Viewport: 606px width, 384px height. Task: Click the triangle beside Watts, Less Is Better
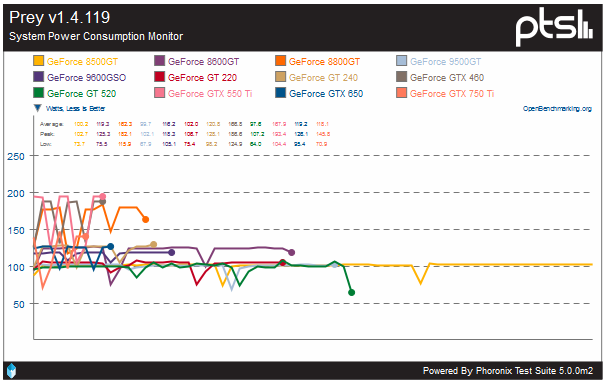click(x=37, y=108)
